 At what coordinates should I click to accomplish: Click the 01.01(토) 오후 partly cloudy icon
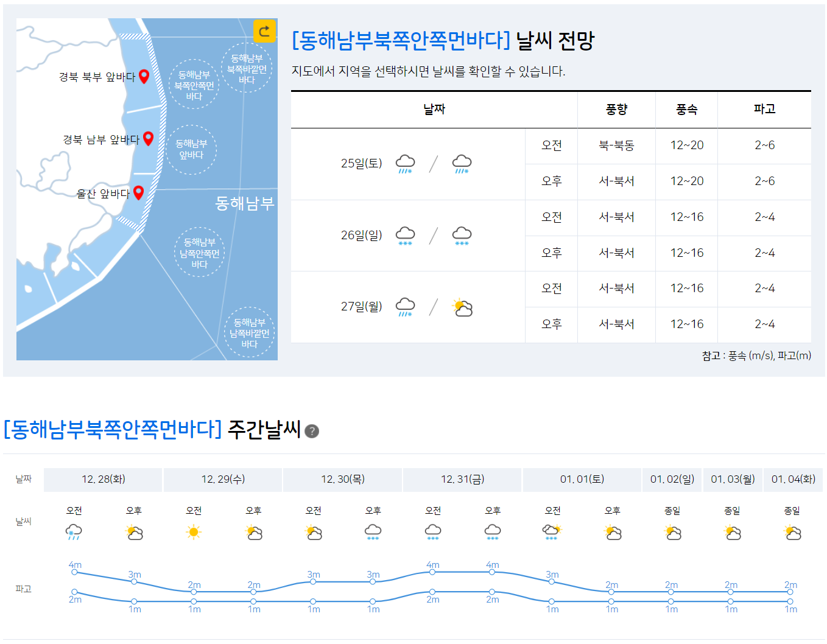[x=613, y=533]
